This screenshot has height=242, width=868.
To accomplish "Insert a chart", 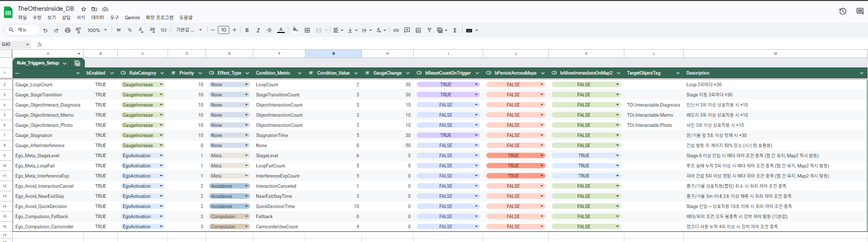I will click(x=418, y=30).
